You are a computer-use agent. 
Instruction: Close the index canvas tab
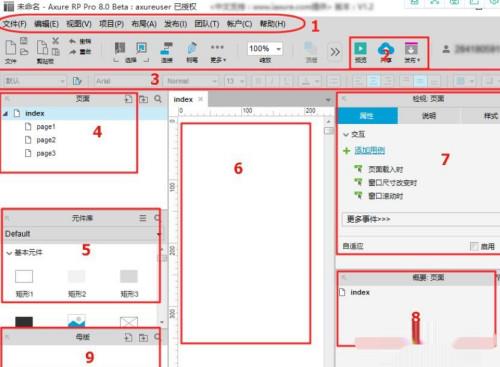pyautogui.click(x=200, y=99)
